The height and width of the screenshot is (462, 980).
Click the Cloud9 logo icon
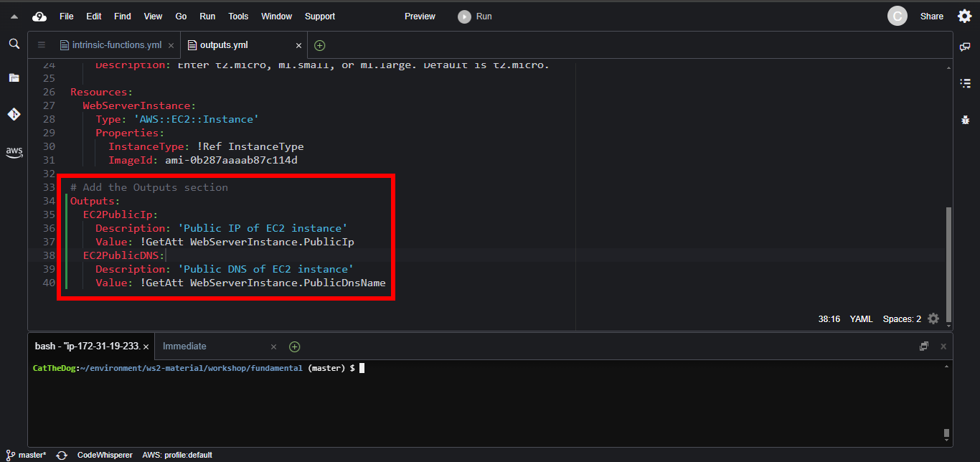pyautogui.click(x=39, y=16)
